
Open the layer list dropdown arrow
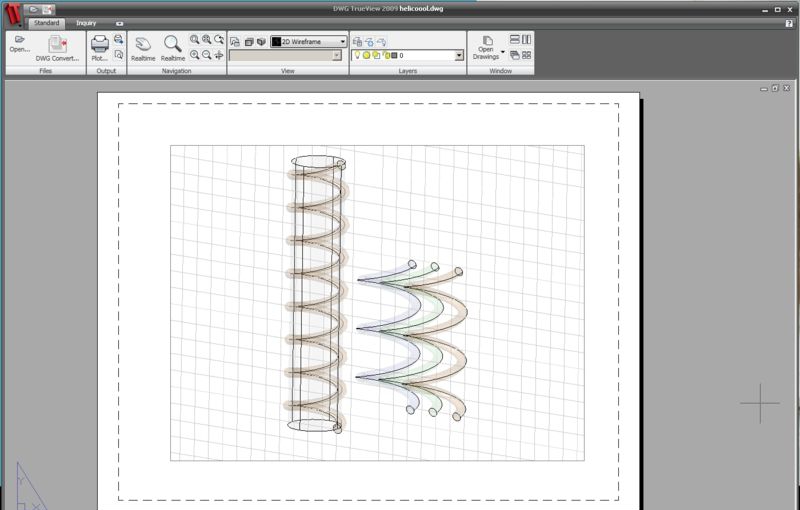point(459,56)
